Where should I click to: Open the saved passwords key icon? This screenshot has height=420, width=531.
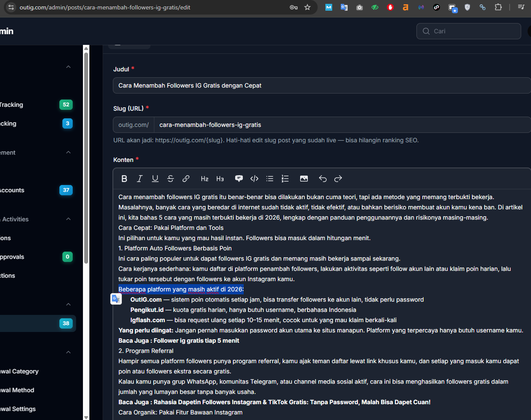294,7
